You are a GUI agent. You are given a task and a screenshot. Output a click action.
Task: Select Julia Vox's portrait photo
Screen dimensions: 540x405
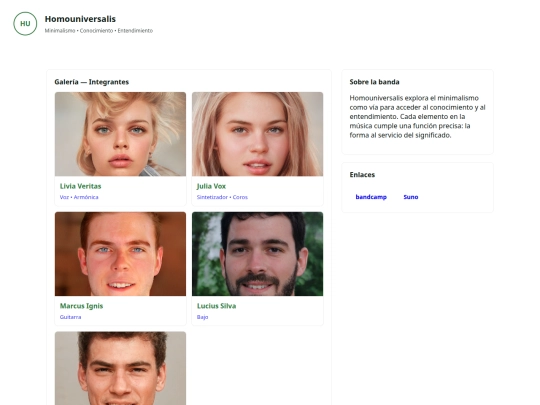(x=257, y=134)
